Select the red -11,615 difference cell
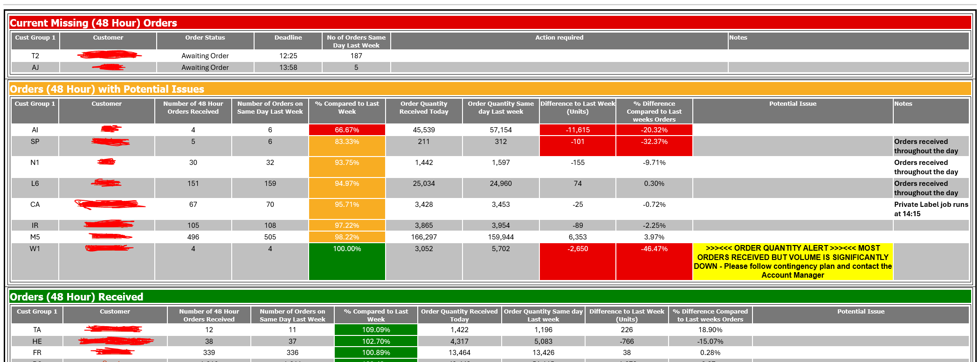Image resolution: width=980 pixels, height=362 pixels. [578, 130]
